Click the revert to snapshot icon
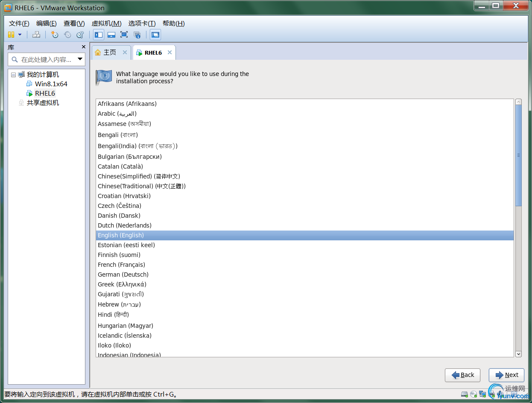532x403 pixels. click(67, 35)
